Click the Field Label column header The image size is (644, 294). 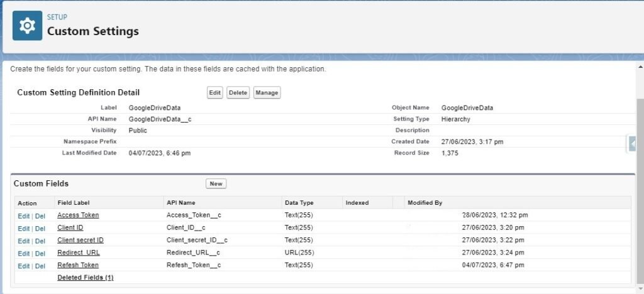click(x=74, y=203)
